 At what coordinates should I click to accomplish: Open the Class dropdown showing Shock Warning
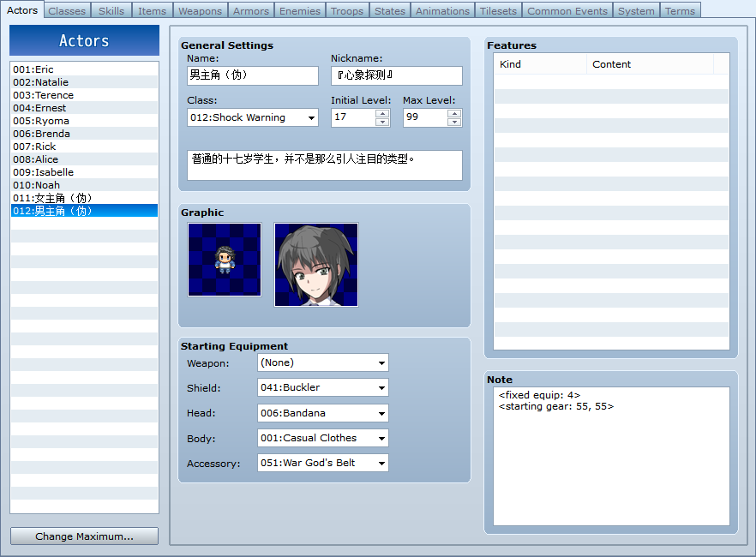(253, 117)
